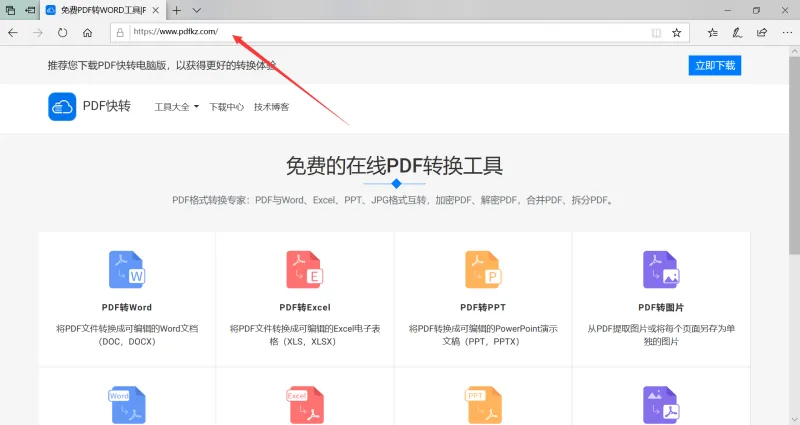Image resolution: width=800 pixels, height=425 pixels.
Task: Go back to previous page
Action: click(x=13, y=33)
